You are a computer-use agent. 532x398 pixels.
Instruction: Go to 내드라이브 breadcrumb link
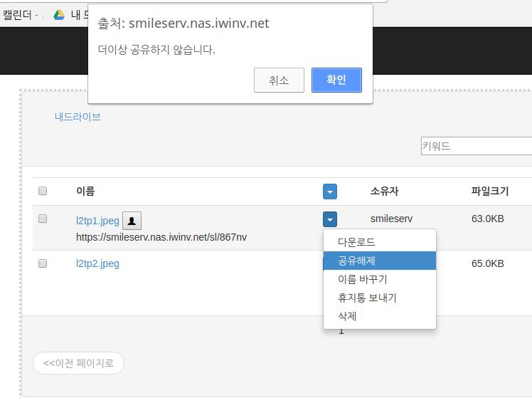78,117
